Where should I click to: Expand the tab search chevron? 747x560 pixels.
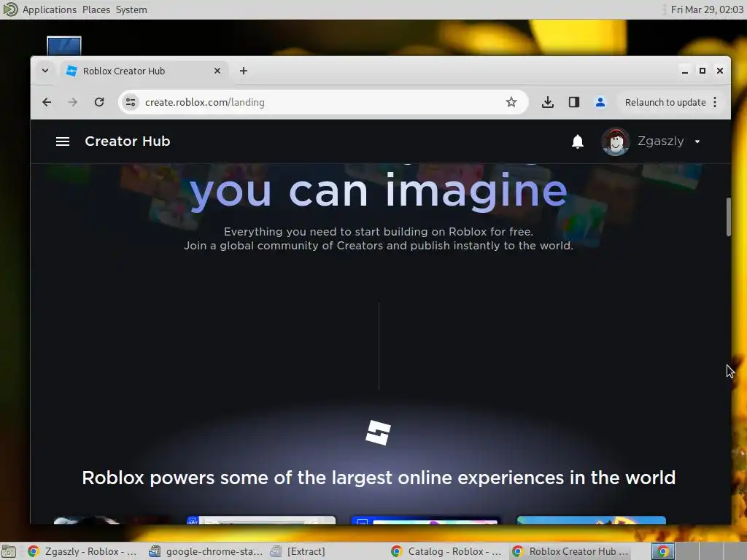pos(45,71)
